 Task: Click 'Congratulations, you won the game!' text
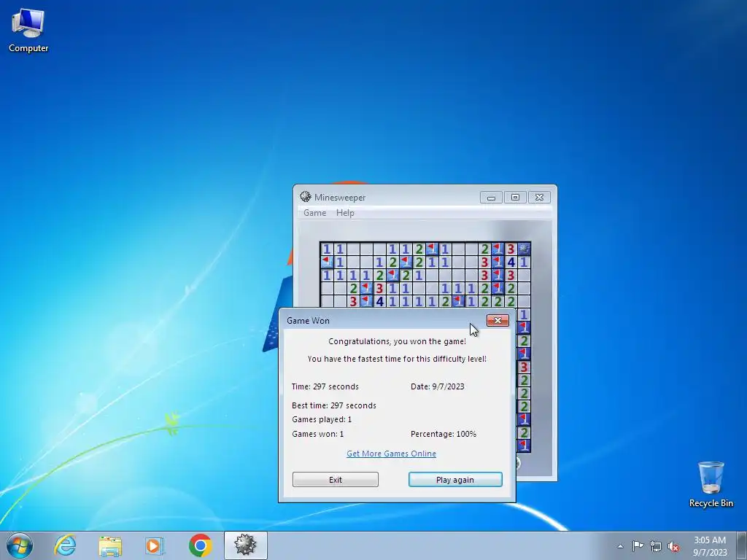pos(397,341)
